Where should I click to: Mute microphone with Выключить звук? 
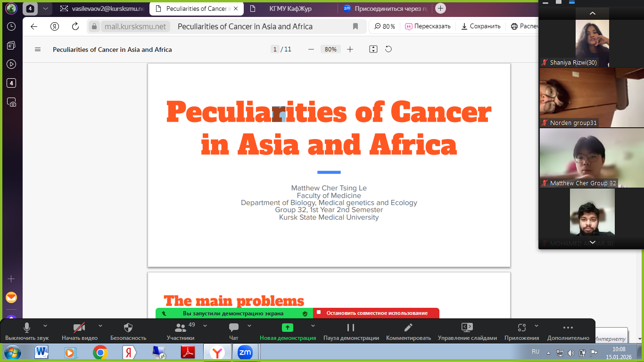coord(27,328)
